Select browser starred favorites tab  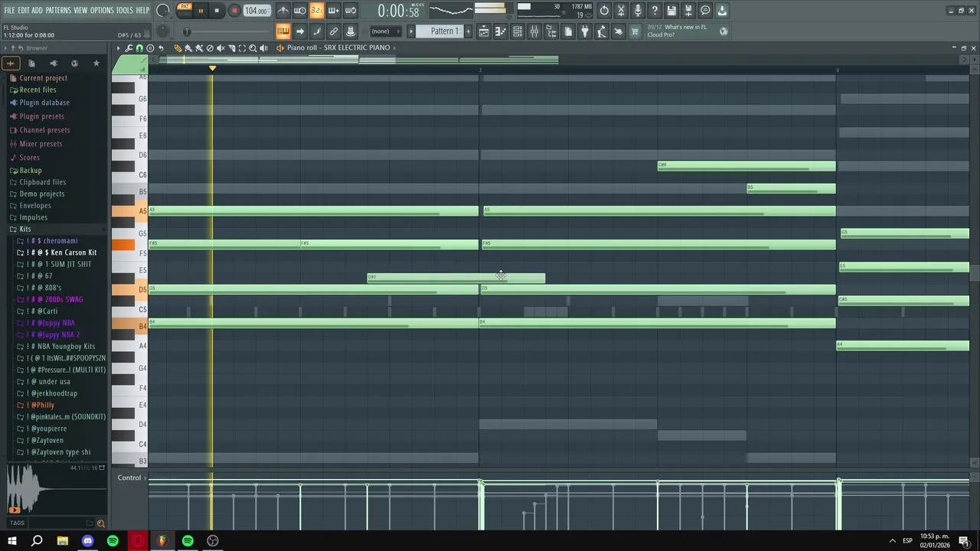click(x=96, y=64)
